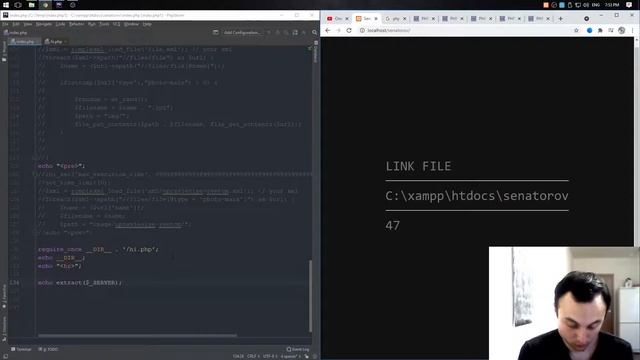Click the blue extension icon in Chrome
Viewport: 640px width, 360px height.
pos(589,31)
